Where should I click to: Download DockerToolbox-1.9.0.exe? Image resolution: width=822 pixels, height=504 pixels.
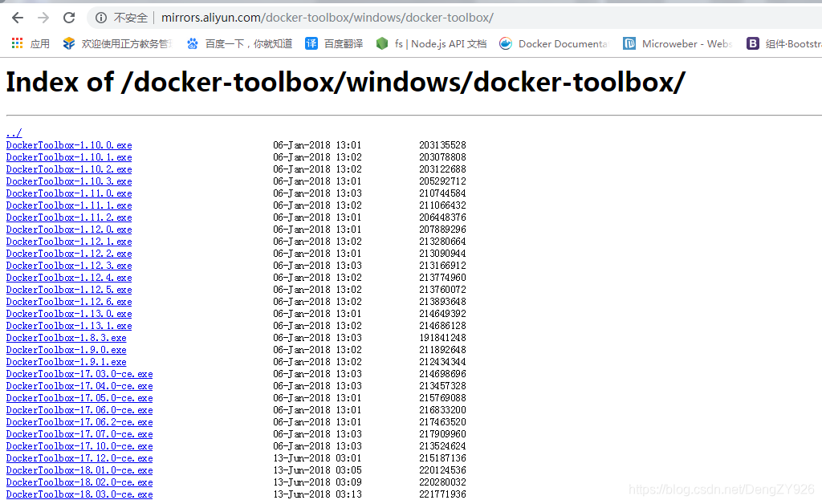[67, 350]
